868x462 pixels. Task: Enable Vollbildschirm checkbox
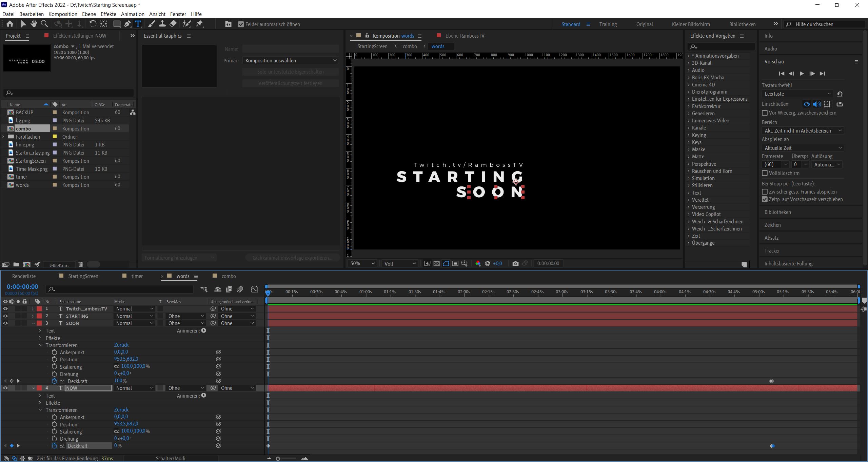tap(765, 173)
